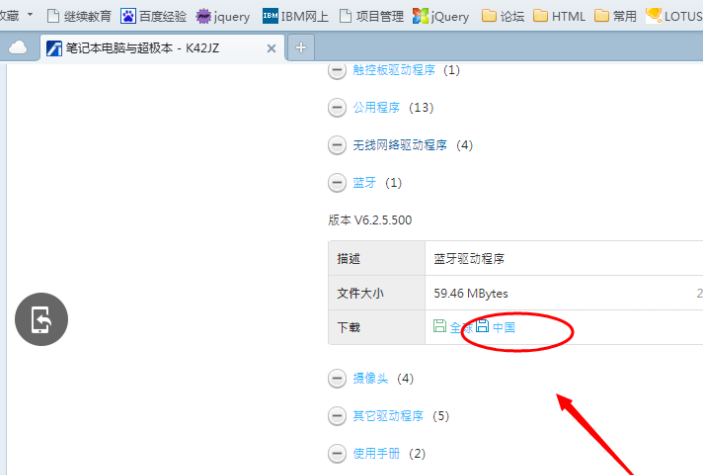Open the 论坛 bookmark folder
This screenshot has height=475, width=711.
click(x=502, y=17)
